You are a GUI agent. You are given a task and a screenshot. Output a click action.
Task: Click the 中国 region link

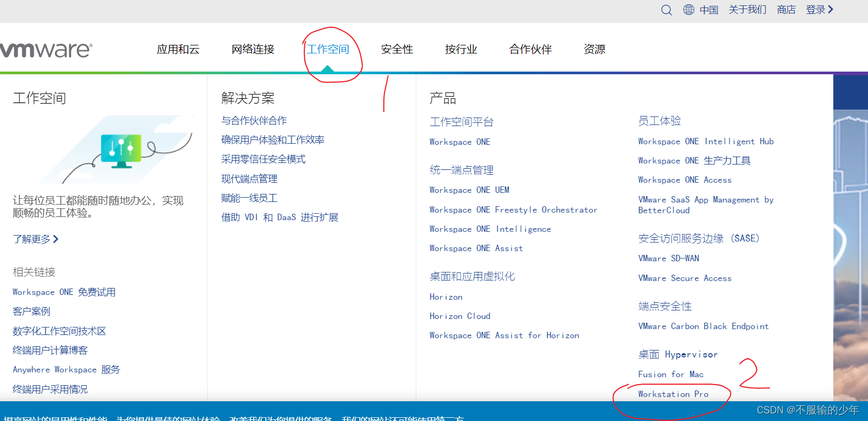[x=709, y=10]
